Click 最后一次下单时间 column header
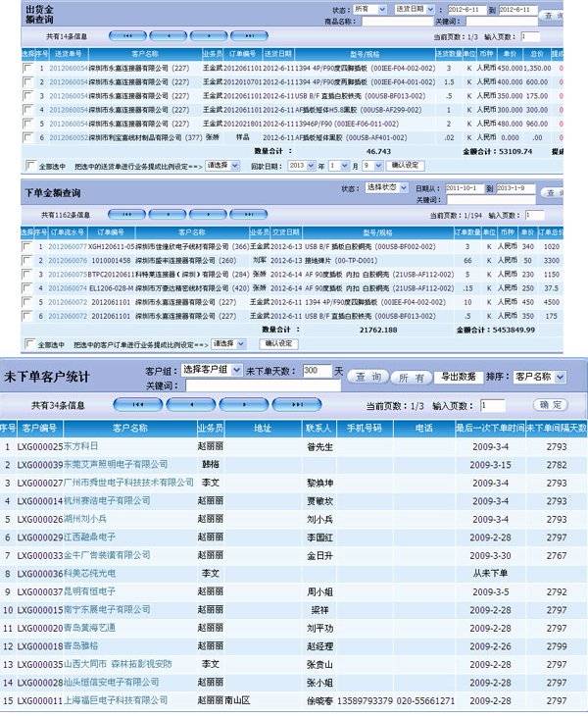Screen dimensions: 588x716 coord(489,429)
